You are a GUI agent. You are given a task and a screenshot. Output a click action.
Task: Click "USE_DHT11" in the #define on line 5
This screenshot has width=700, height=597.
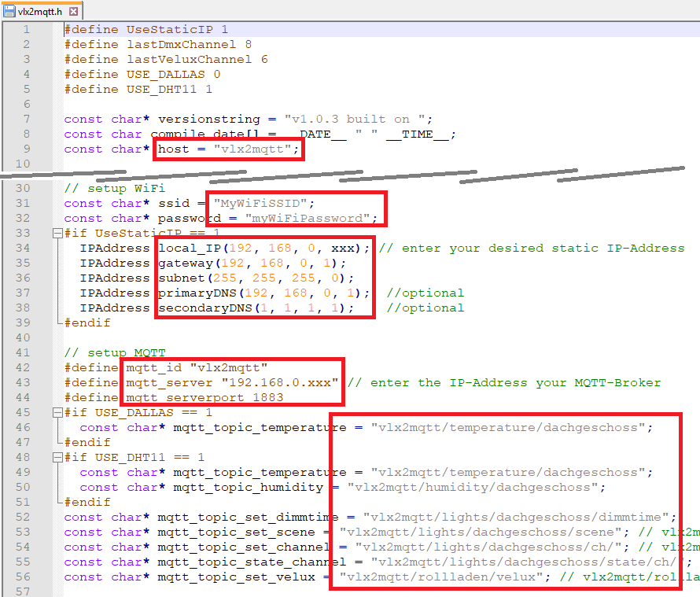pyautogui.click(x=161, y=90)
